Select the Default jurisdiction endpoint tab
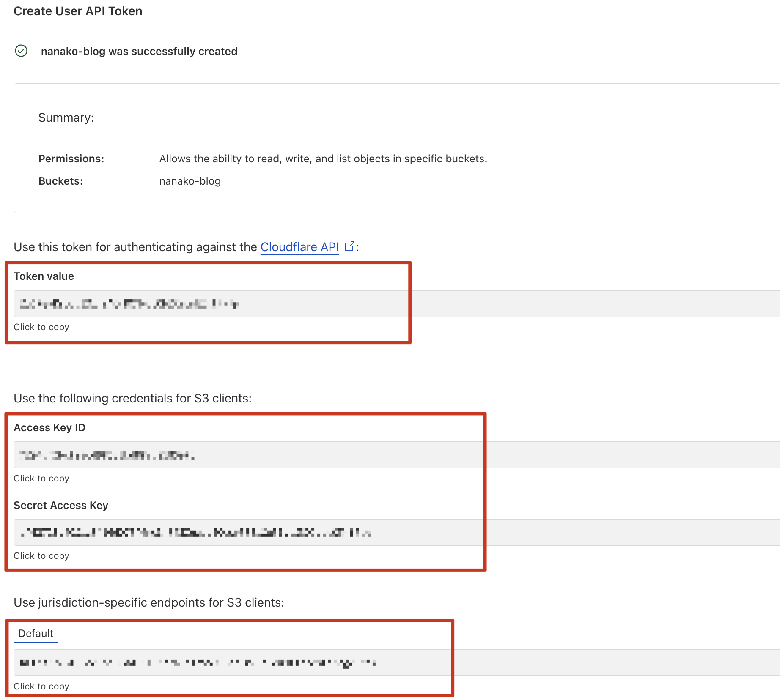 [36, 633]
